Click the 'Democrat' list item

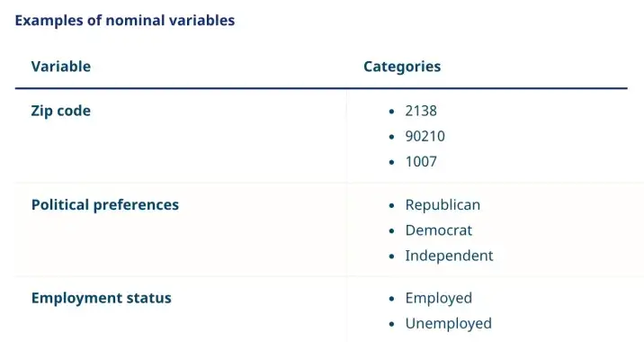point(439,230)
